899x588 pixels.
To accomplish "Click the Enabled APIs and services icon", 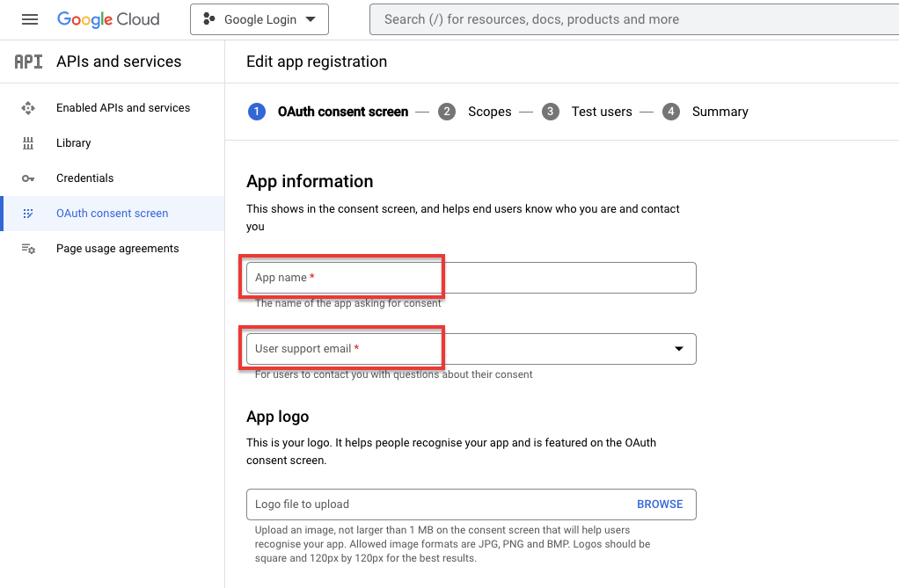I will click(28, 108).
